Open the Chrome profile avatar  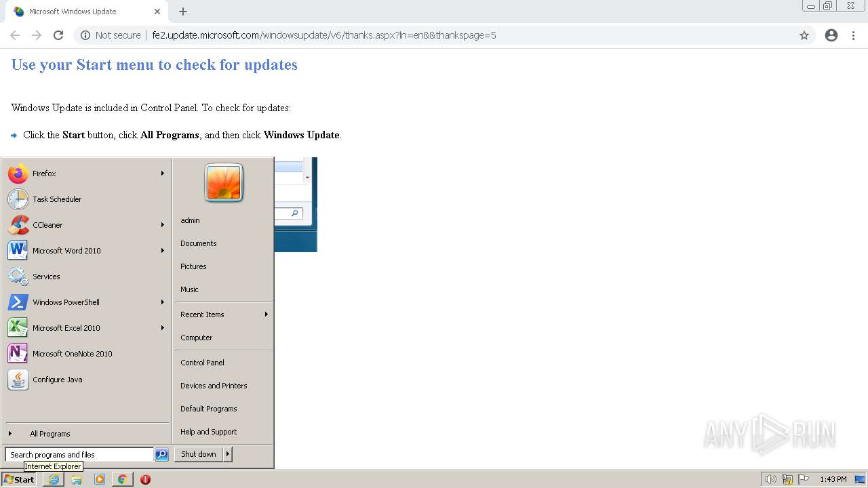pos(831,35)
